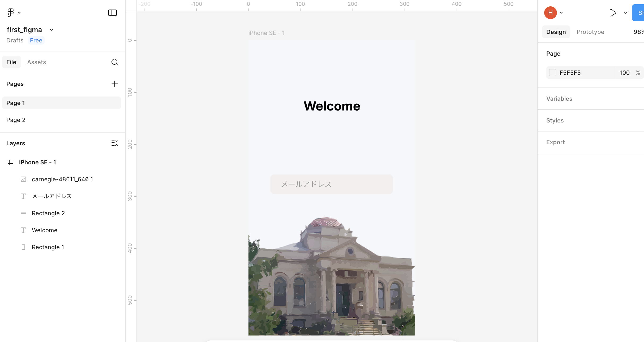Click the Page heading in Design panel
Viewport: 644px width, 342px height.
coord(553,54)
